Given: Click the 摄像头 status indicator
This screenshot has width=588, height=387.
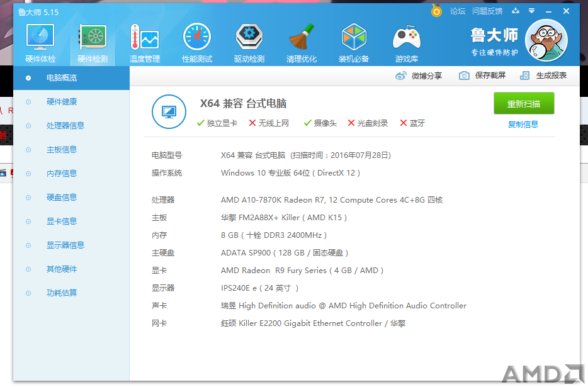Looking at the screenshot, I should click(320, 123).
